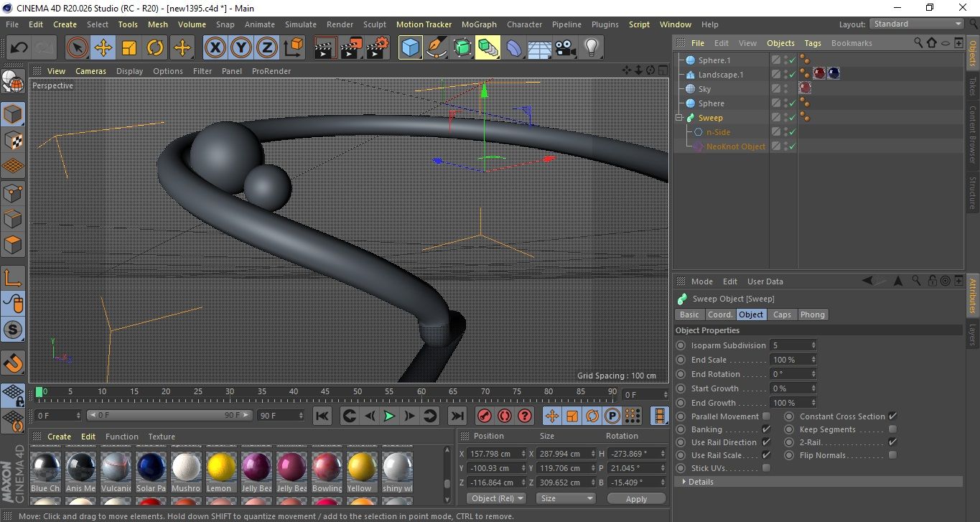The width and height of the screenshot is (980, 522).
Task: Select the Live Selection tool
Action: click(x=78, y=48)
